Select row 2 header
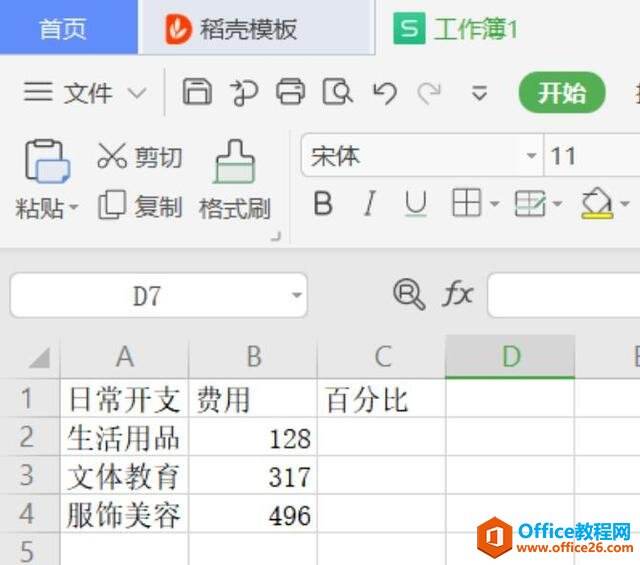The width and height of the screenshot is (640, 565). (x=29, y=437)
